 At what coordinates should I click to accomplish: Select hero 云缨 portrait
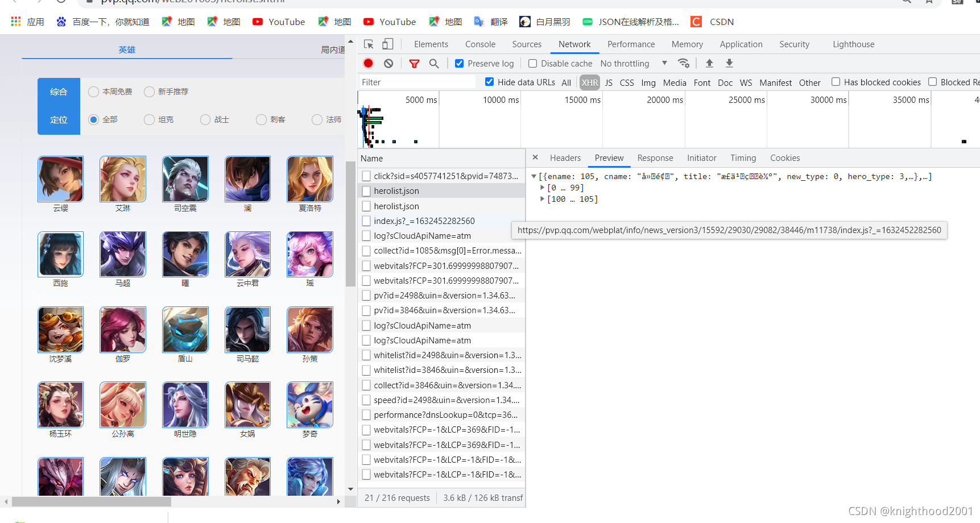tap(60, 179)
